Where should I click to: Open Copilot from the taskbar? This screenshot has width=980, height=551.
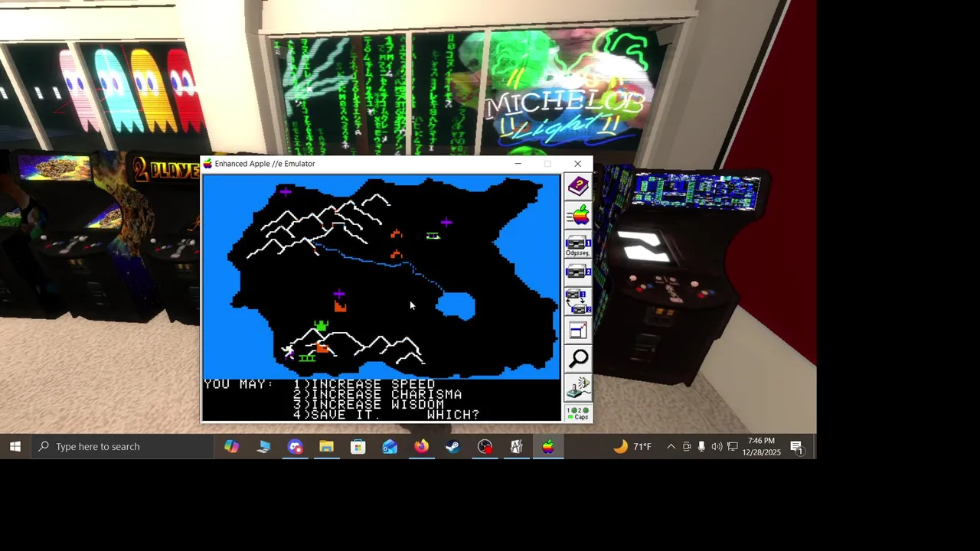[231, 446]
